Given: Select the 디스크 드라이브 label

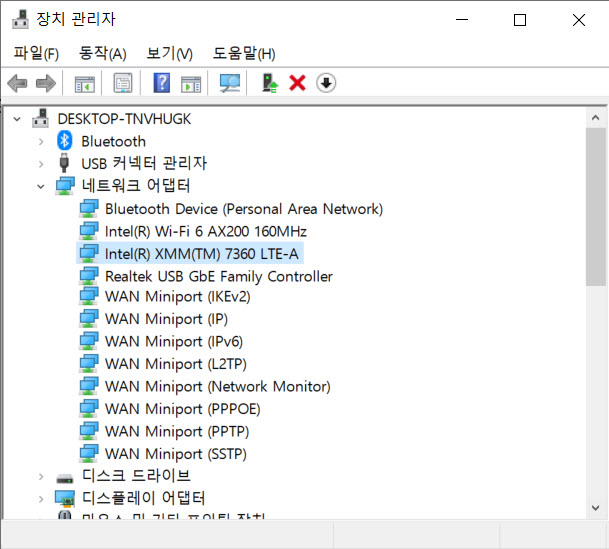Looking at the screenshot, I should click(x=136, y=476).
